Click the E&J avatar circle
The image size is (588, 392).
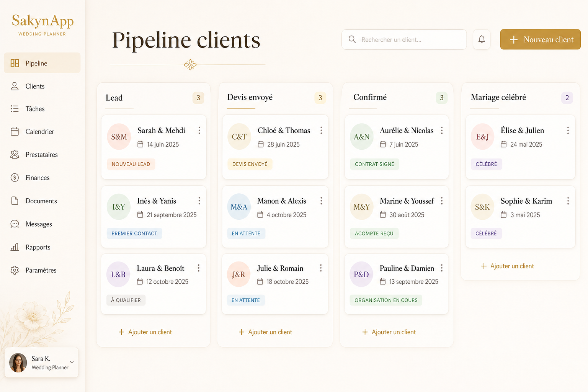click(482, 137)
